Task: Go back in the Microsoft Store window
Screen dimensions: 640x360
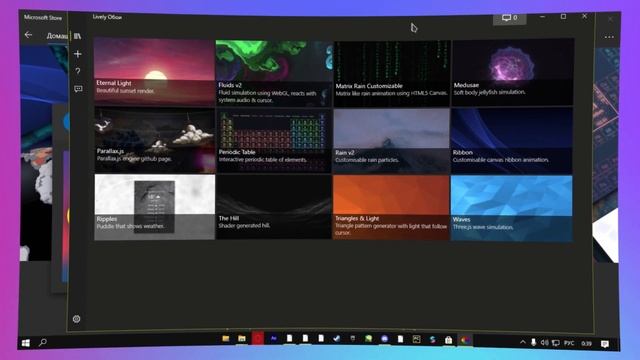Action: (x=28, y=35)
